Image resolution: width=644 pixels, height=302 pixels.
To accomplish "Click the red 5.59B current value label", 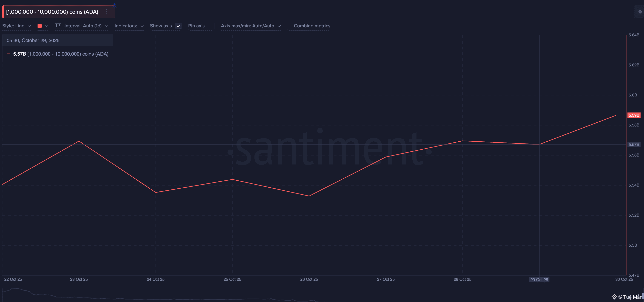I will tap(634, 115).
